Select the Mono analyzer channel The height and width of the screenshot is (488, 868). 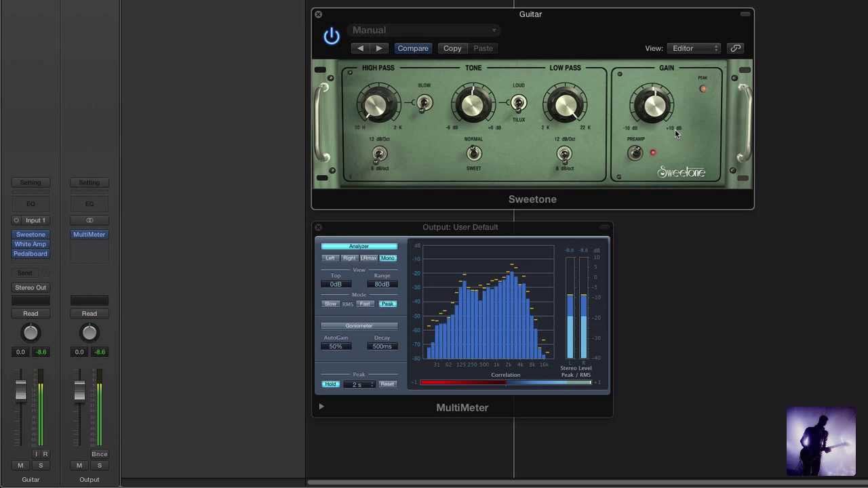[388, 258]
